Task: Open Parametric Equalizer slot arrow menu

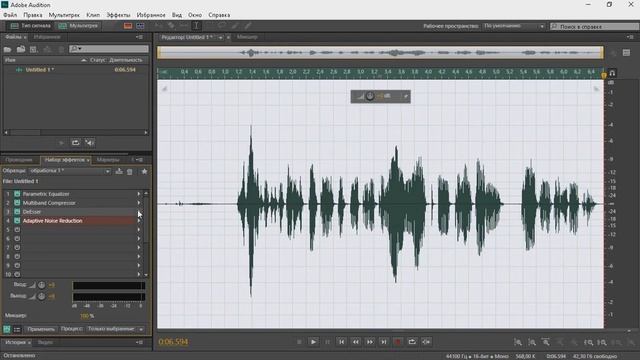Action: click(139, 194)
